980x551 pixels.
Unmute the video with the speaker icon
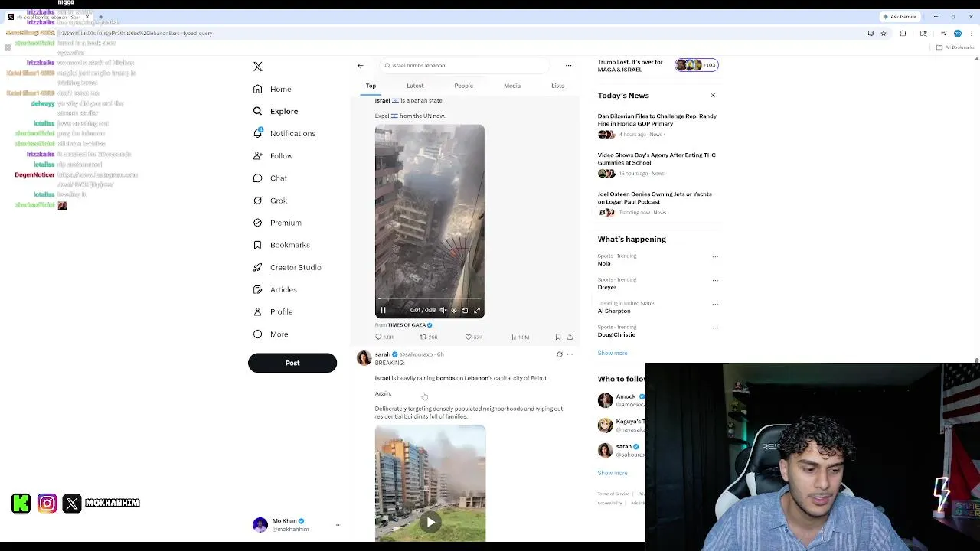point(443,310)
